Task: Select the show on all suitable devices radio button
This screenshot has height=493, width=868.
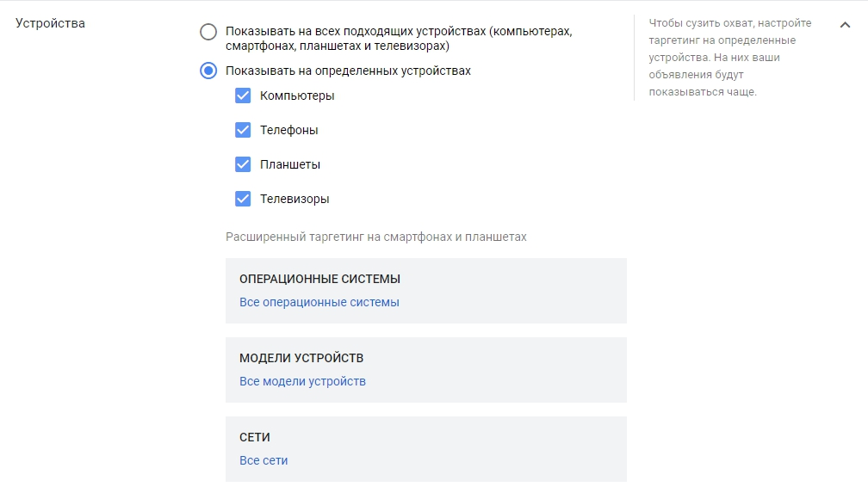Action: [x=208, y=33]
